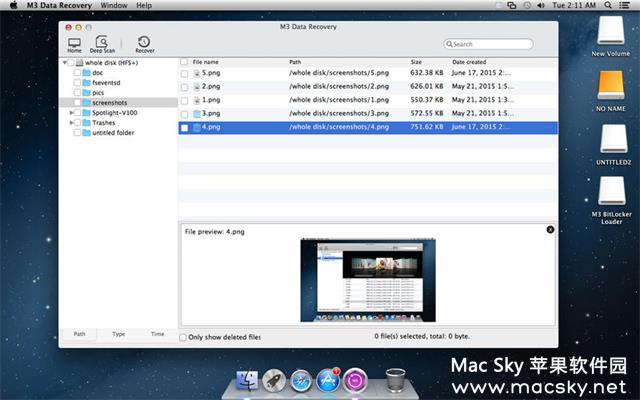Select the untitled folder tree row

pos(118,133)
